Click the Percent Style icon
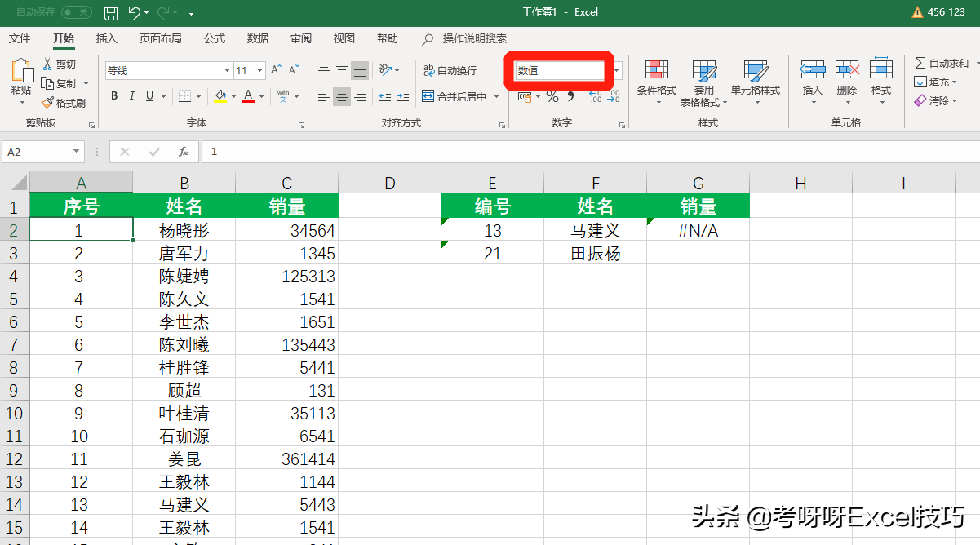 click(552, 96)
